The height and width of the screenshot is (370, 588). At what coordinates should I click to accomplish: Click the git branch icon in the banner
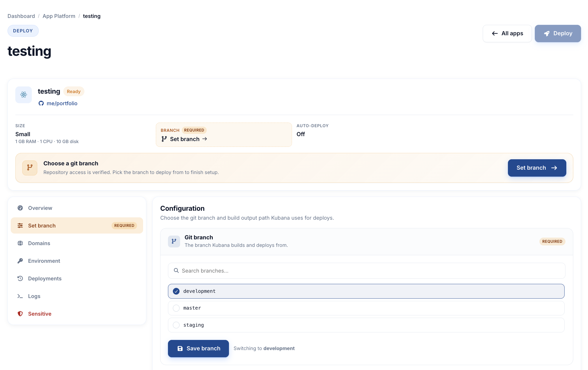(x=30, y=168)
